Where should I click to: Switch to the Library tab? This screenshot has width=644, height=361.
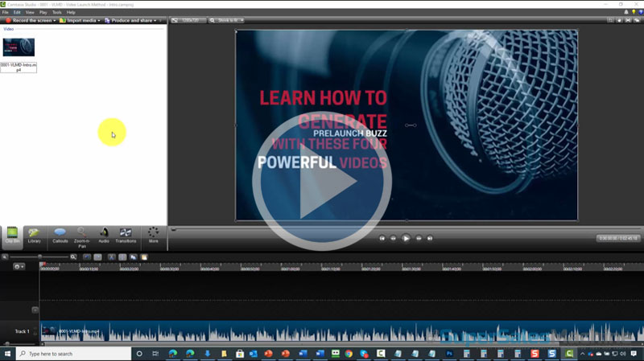tap(35, 235)
